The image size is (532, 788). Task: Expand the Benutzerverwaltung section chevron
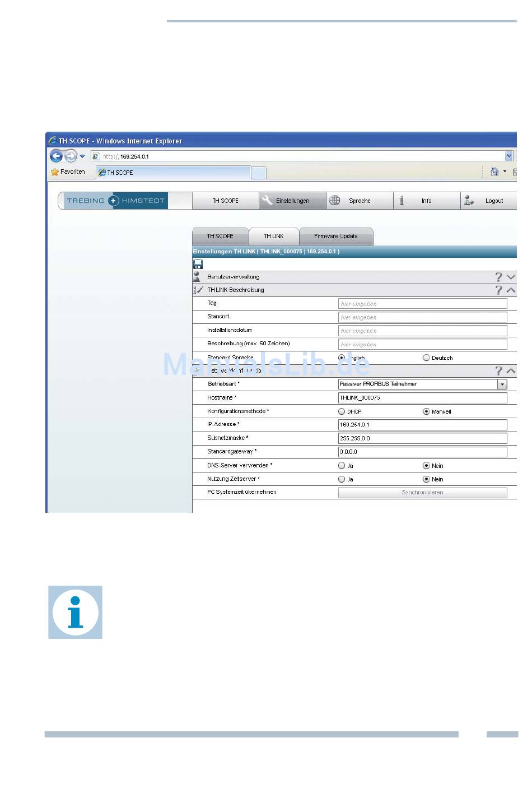coord(511,277)
